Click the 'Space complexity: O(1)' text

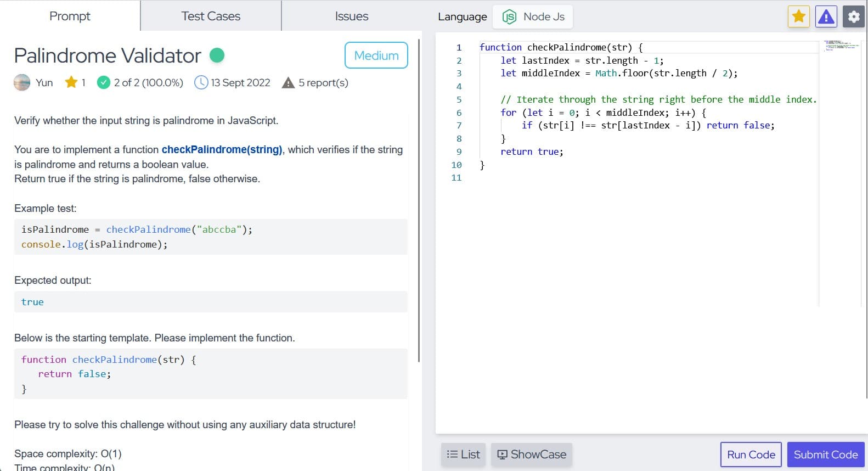click(68, 454)
